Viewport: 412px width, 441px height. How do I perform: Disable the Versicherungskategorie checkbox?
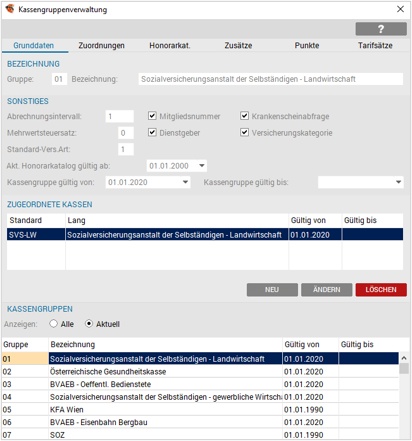[x=244, y=133]
